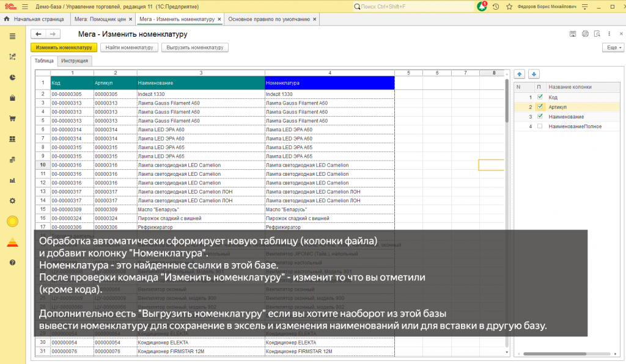Image resolution: width=626 pixels, height=364 pixels.
Task: Open the shopping cart section in sidebar
Action: [x=13, y=118]
